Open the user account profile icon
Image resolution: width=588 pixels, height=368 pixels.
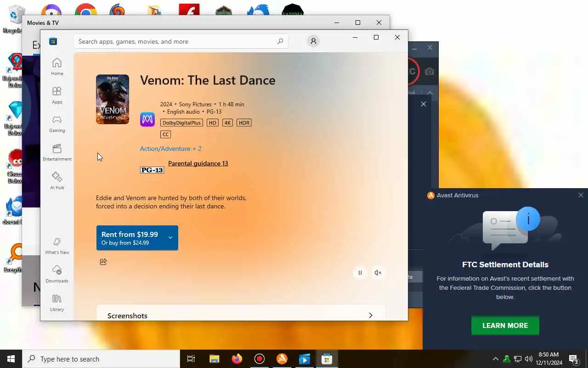tap(313, 41)
